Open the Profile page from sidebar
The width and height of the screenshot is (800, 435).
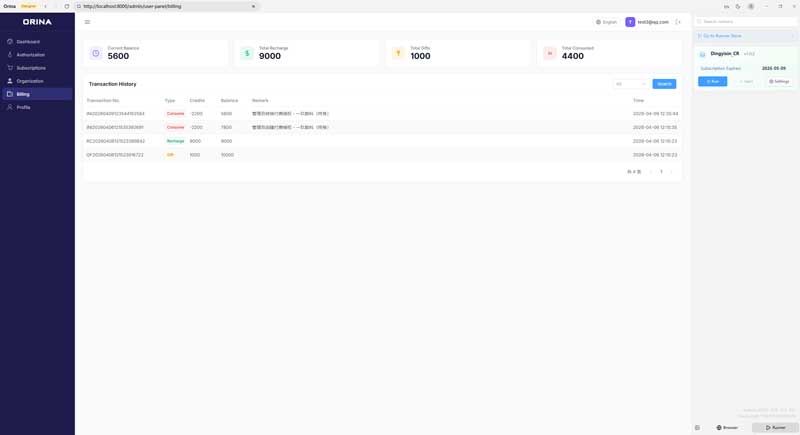pyautogui.click(x=23, y=107)
